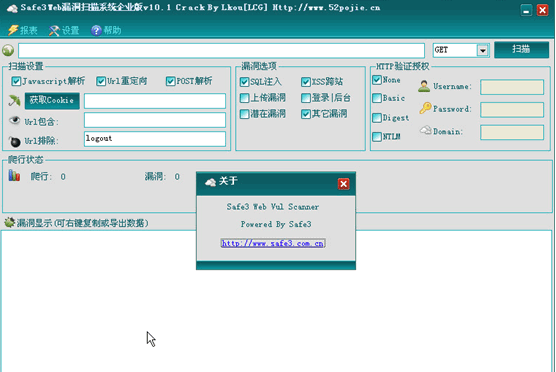
Task: Open the GET request method dropdown
Action: coord(483,50)
